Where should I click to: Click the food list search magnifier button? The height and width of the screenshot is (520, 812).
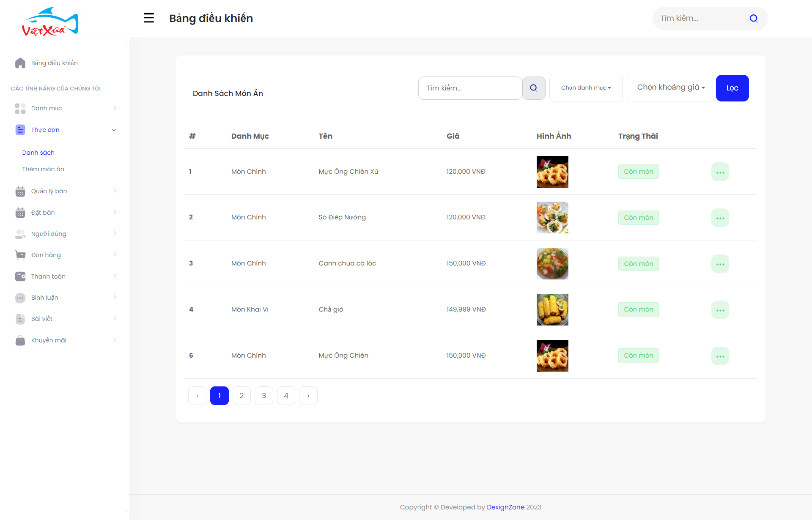pos(534,88)
